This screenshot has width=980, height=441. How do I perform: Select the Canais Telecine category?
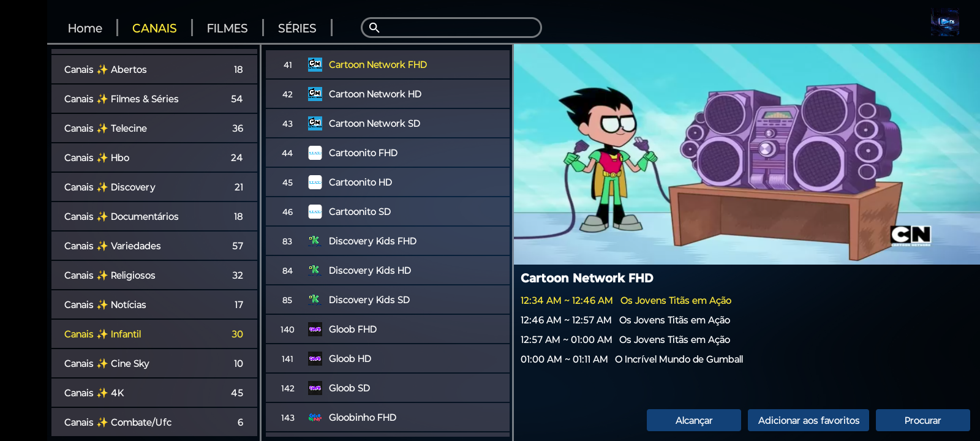[154, 128]
